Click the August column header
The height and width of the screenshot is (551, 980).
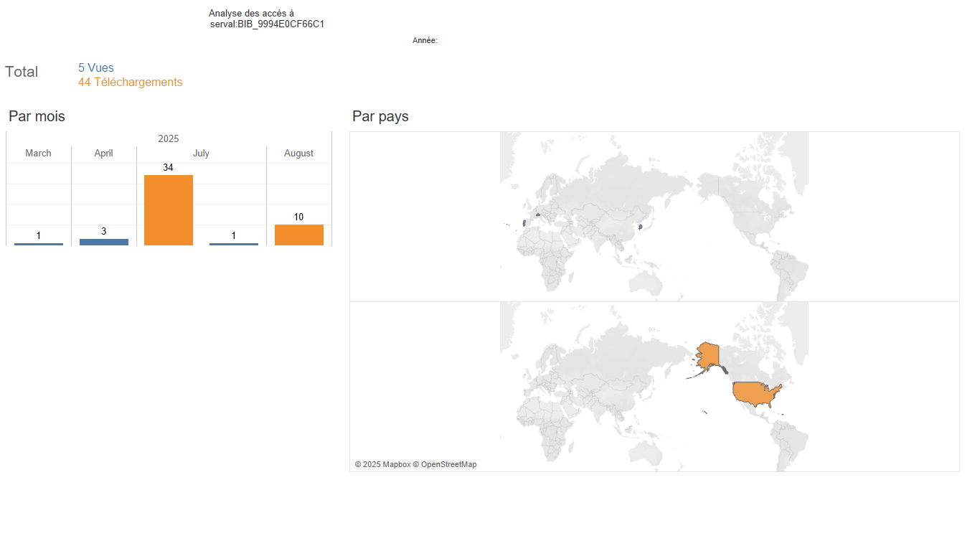[299, 154]
